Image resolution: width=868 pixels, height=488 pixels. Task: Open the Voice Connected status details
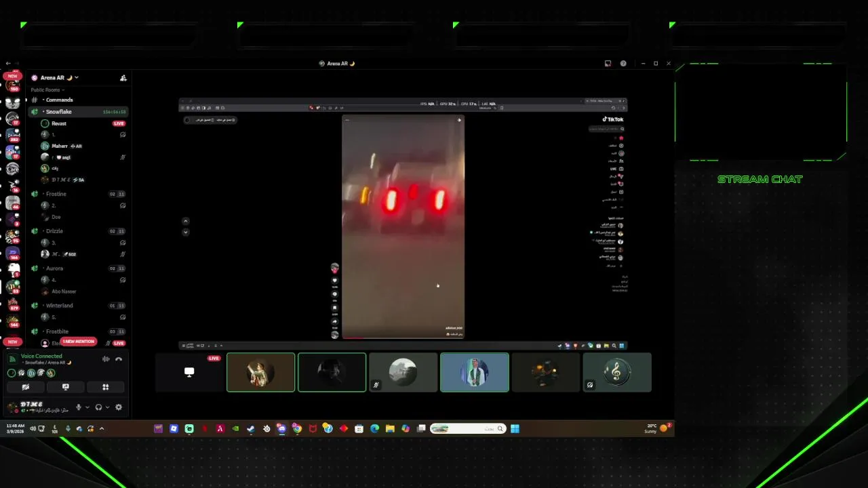click(41, 356)
